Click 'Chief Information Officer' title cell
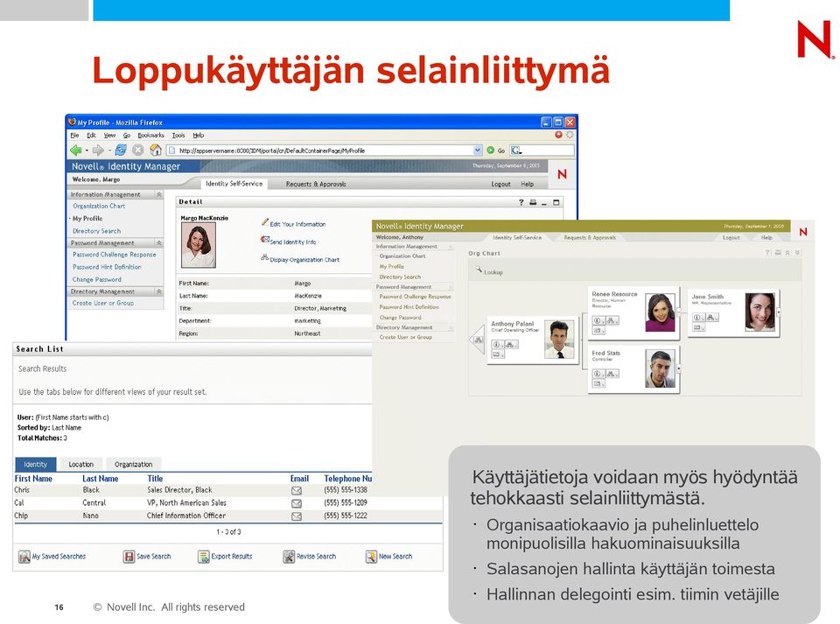Viewport: 840px width, 624px height. 185,515
